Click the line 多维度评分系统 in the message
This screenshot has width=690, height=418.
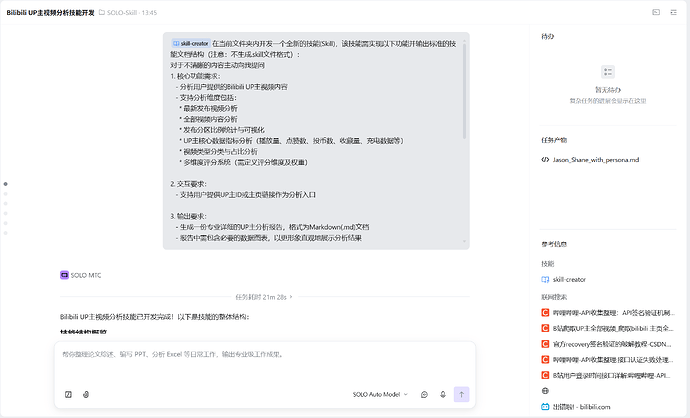(246, 162)
